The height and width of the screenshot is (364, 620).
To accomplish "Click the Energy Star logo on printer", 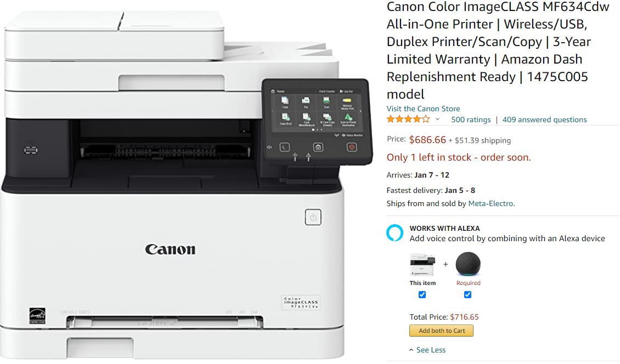I will tap(37, 316).
